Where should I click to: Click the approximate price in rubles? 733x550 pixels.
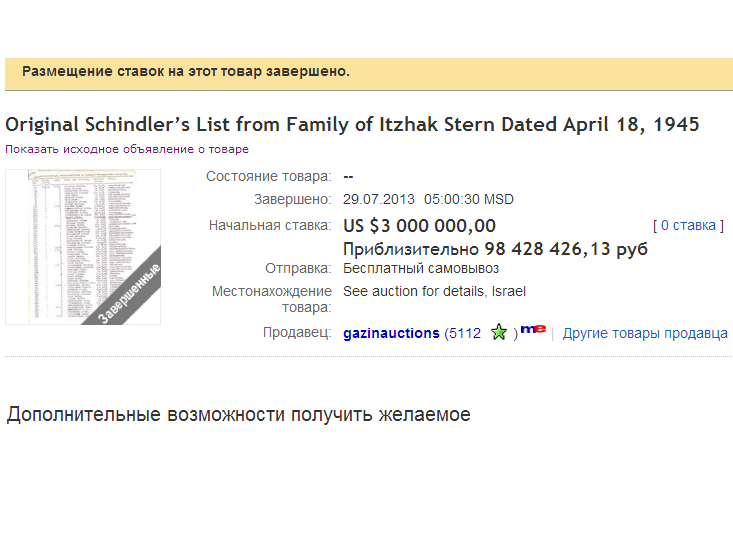[495, 249]
